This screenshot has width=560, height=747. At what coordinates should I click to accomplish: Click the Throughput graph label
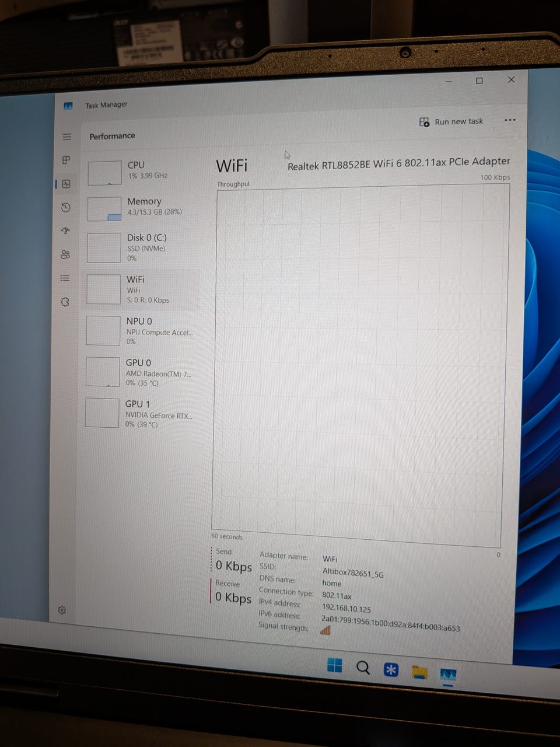click(x=233, y=184)
